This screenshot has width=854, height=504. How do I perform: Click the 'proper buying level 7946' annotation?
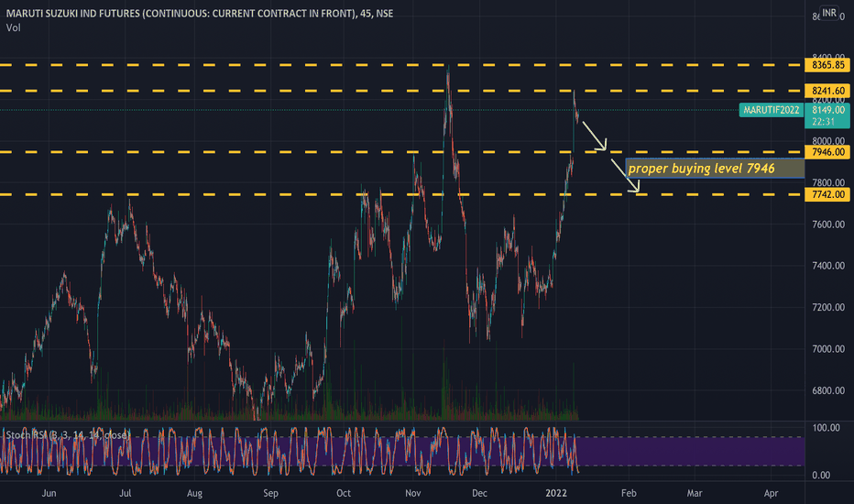point(715,169)
